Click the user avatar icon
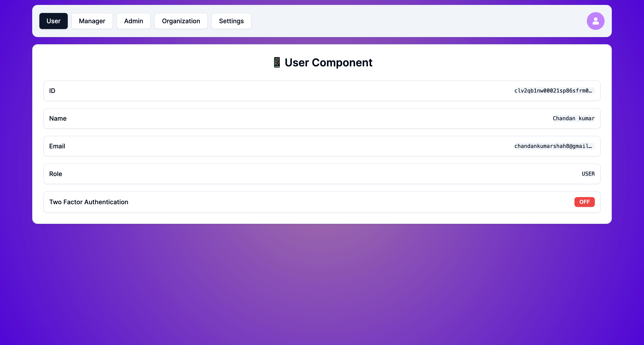644x345 pixels. point(595,21)
